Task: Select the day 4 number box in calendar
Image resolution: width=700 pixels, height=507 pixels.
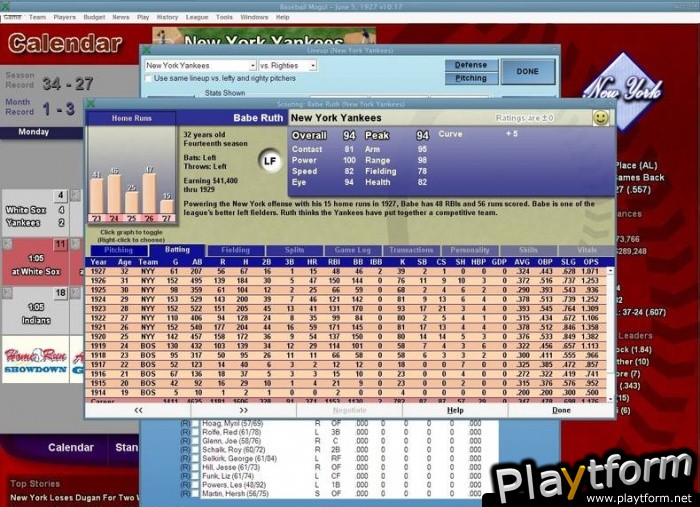Action: coord(60,195)
